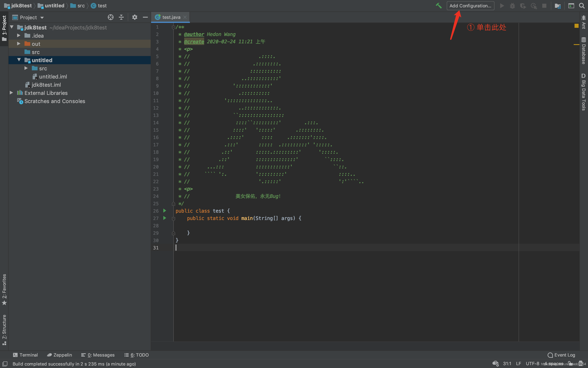Click the Run (play) toolbar icon
This screenshot has height=368, width=588.
(x=502, y=6)
